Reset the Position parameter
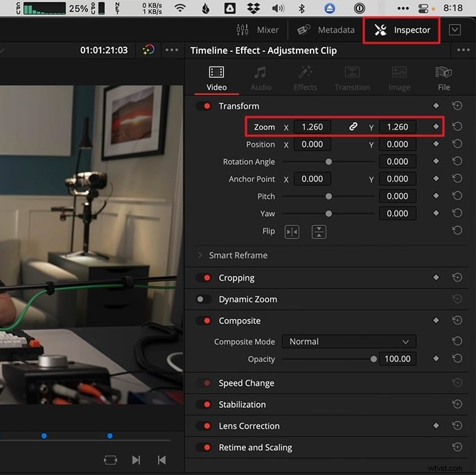Image resolution: width=476 pixels, height=475 pixels. click(x=457, y=144)
